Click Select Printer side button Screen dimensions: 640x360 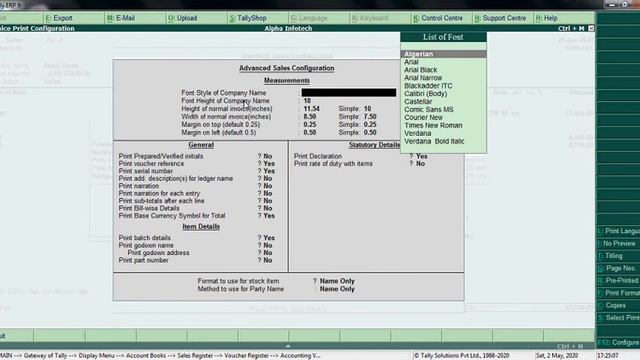(618, 318)
